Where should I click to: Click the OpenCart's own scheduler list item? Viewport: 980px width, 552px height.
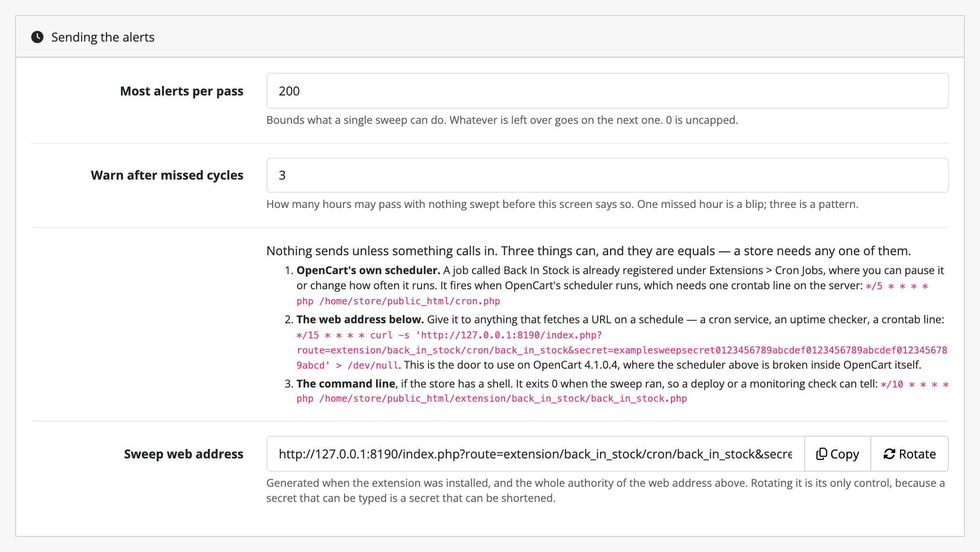pos(620,285)
